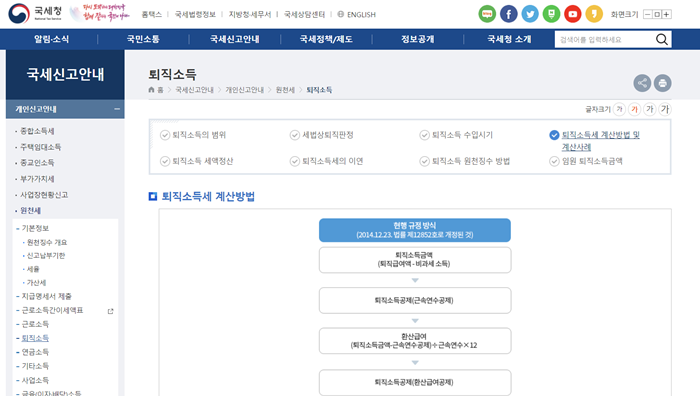Open the blog social icon

coord(487,14)
